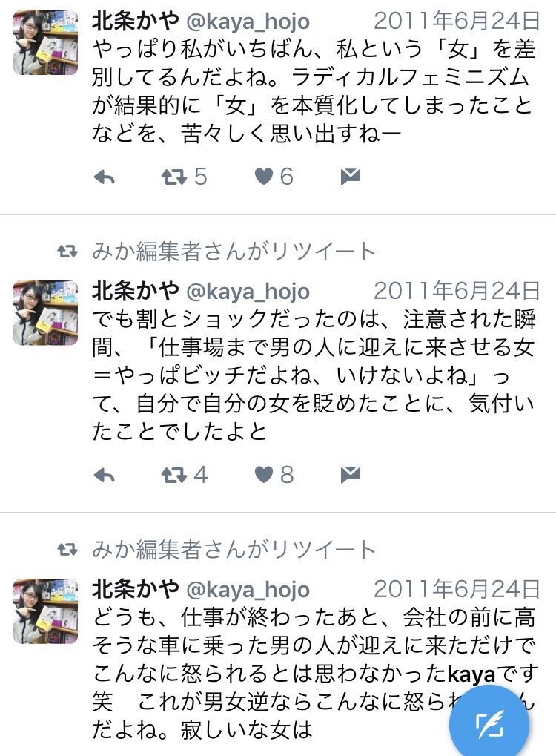Open third tweet's profile avatar
556x756 pixels.
click(45, 611)
